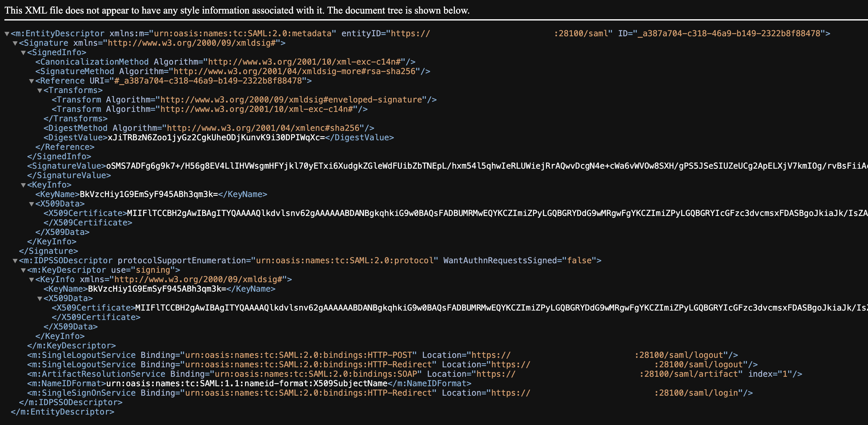This screenshot has height=425, width=868.
Task: Collapse the Signature element triangle
Action: (15, 43)
